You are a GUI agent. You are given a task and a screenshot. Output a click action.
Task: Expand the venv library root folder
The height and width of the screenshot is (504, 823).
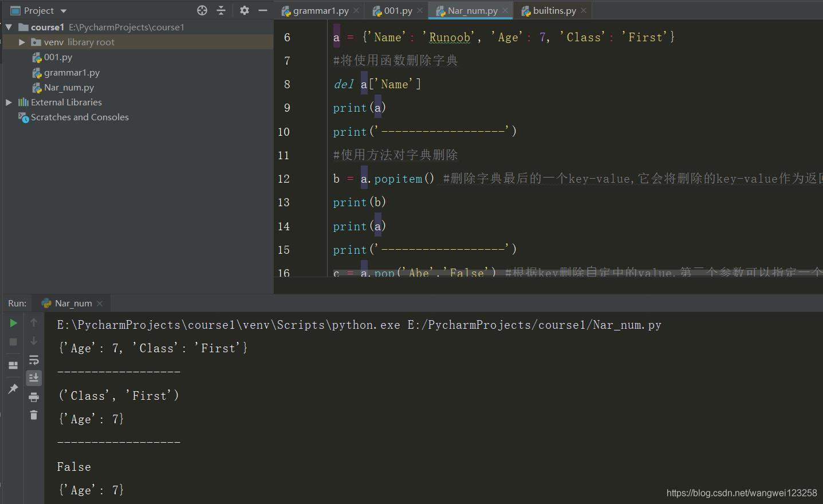pos(22,42)
